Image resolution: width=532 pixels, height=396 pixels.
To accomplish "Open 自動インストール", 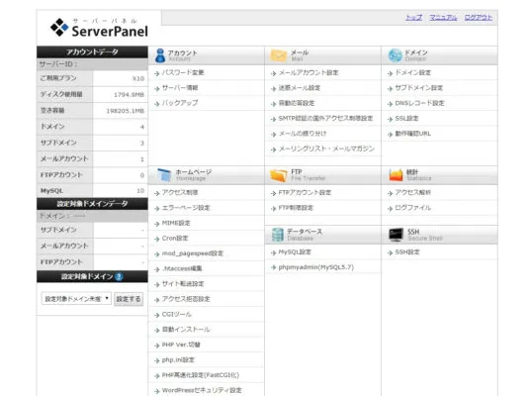I will [x=186, y=330].
